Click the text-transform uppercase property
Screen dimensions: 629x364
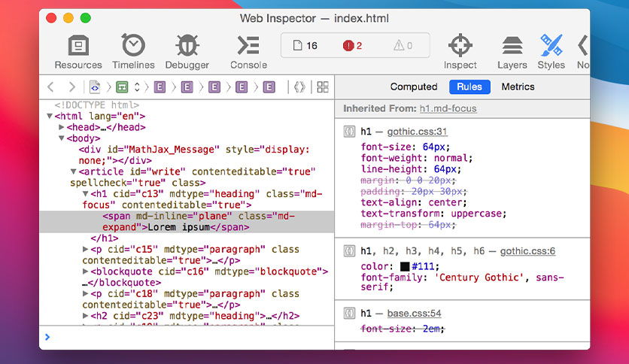[433, 214]
